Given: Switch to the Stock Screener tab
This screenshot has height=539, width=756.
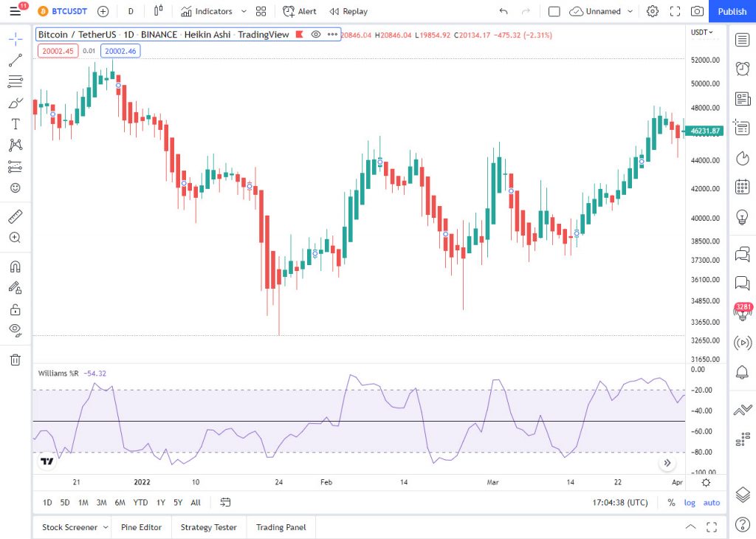Looking at the screenshot, I should point(69,527).
